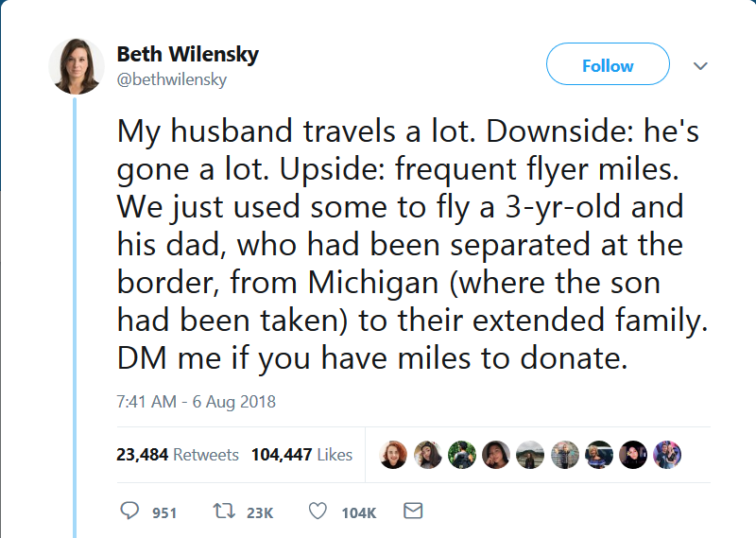Click the first liker avatar with red hair
756x538 pixels.
tap(394, 455)
